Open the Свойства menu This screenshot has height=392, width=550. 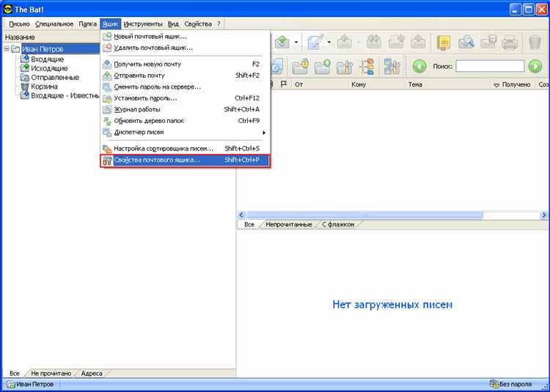[x=198, y=24]
